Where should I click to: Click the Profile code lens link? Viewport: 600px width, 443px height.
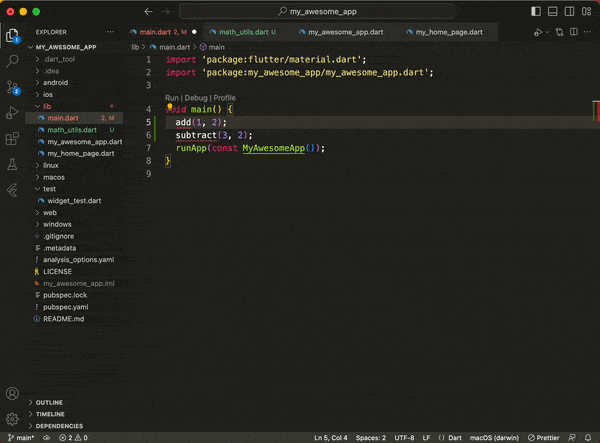click(225, 98)
